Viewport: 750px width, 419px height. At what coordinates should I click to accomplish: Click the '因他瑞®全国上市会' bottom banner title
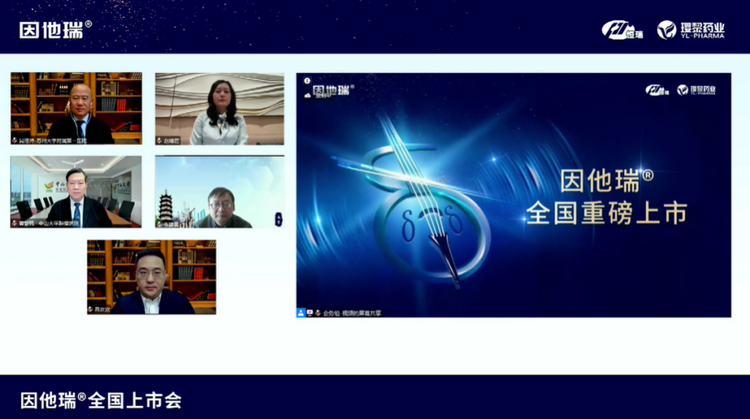coord(101,400)
